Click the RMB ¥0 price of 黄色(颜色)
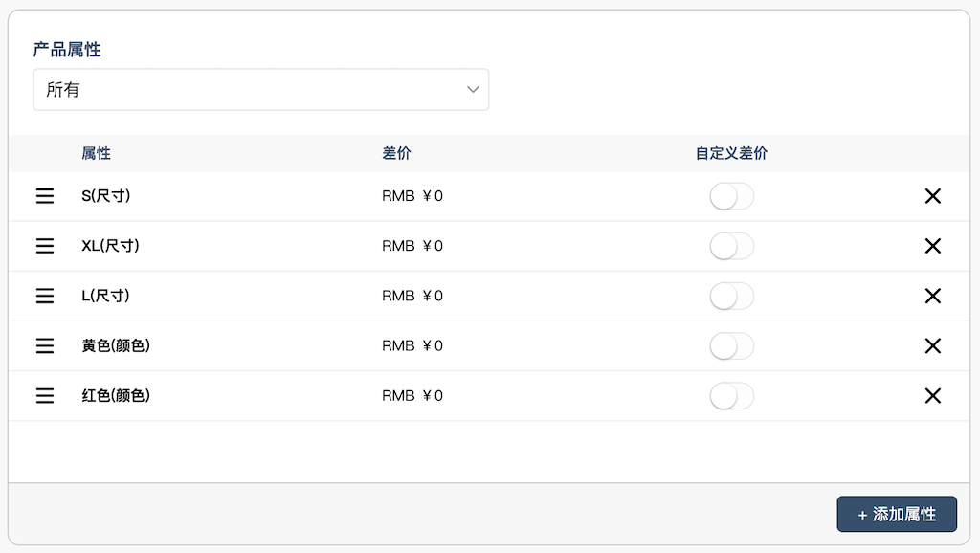The width and height of the screenshot is (980, 553). coord(412,345)
